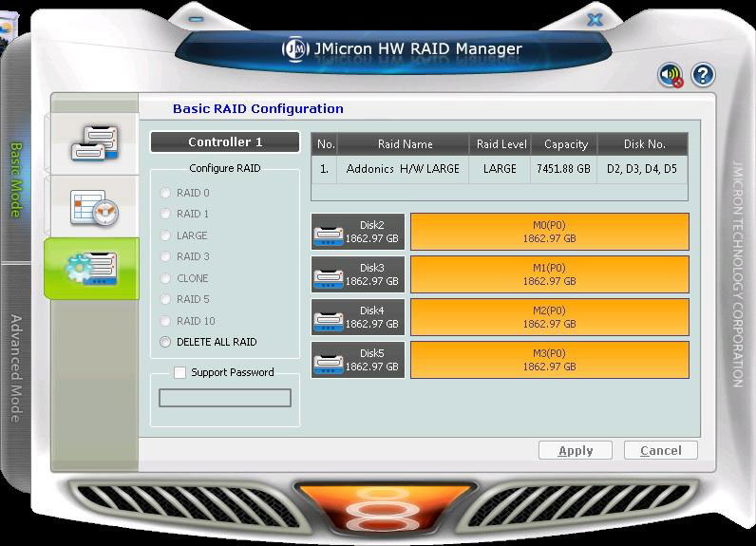Viewport: 756px width, 546px height.
Task: Click the D2, D3, D4, D5 cell
Action: [x=642, y=169]
